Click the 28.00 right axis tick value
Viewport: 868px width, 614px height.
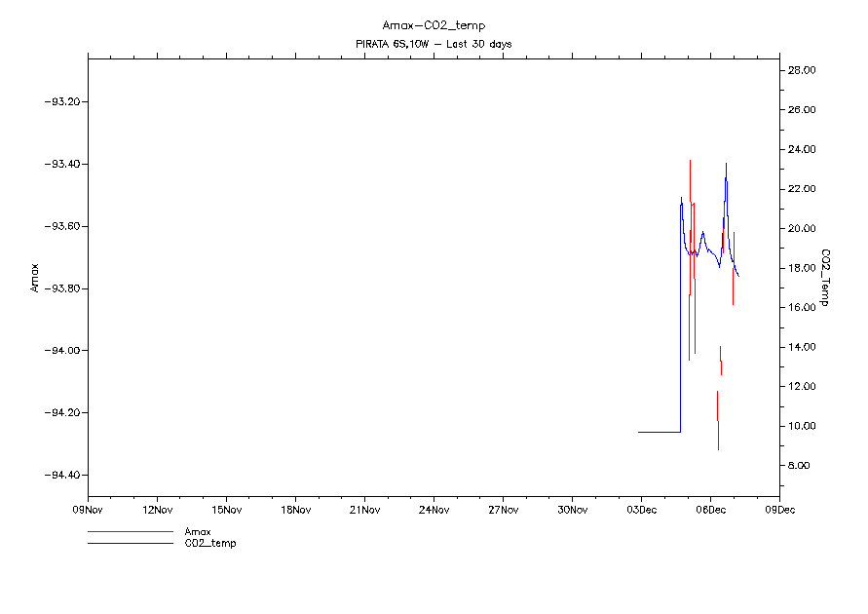click(x=803, y=70)
